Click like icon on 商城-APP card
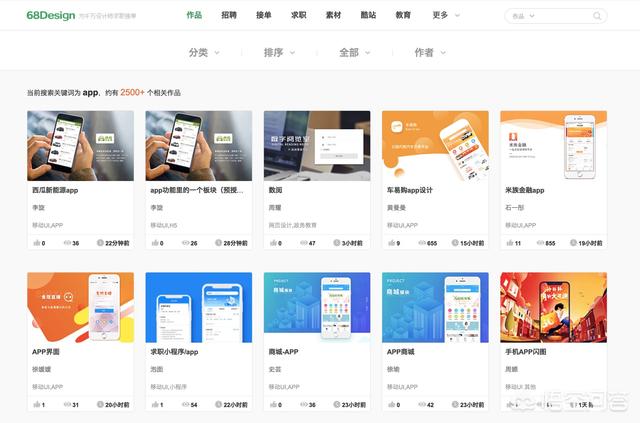Screen dimensions: 640x423 coord(273,405)
